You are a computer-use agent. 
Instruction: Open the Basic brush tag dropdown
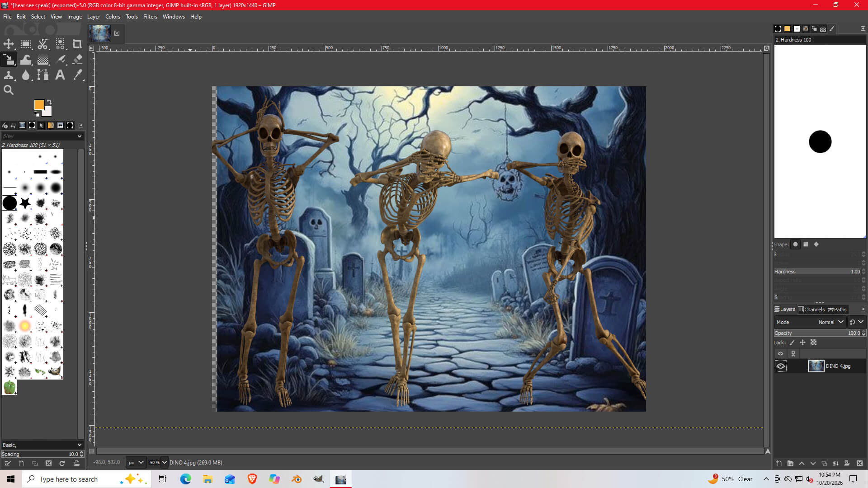click(80, 445)
